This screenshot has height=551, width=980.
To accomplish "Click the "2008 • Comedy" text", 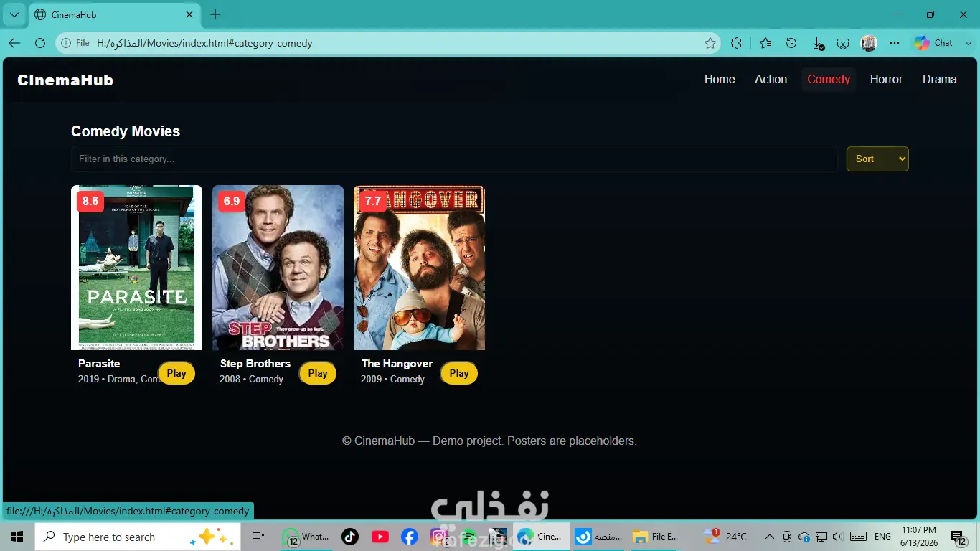I will (x=251, y=379).
